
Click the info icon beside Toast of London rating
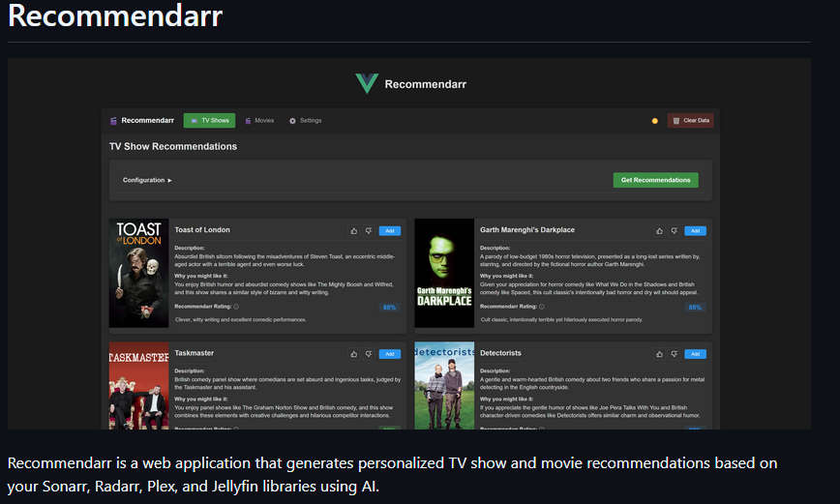[x=236, y=307]
